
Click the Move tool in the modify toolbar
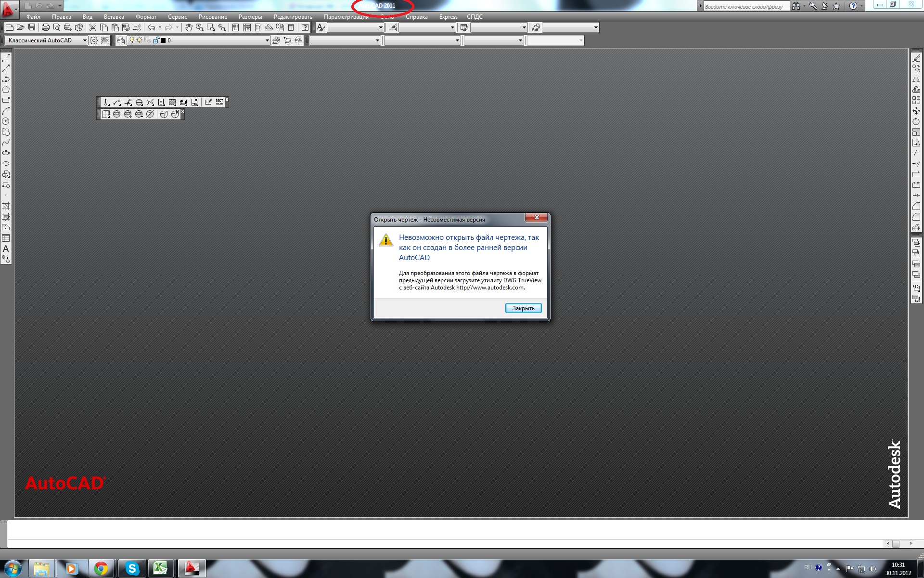click(916, 111)
